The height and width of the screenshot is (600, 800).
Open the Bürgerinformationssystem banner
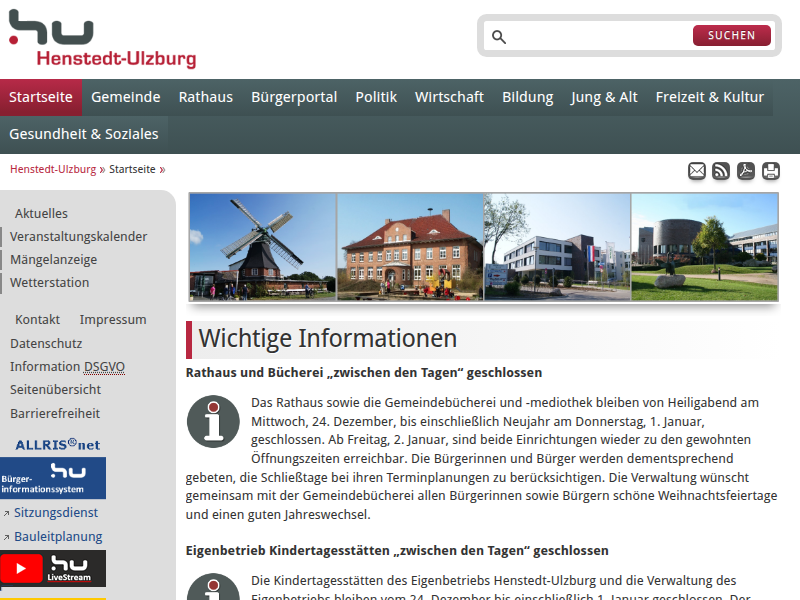click(52, 478)
